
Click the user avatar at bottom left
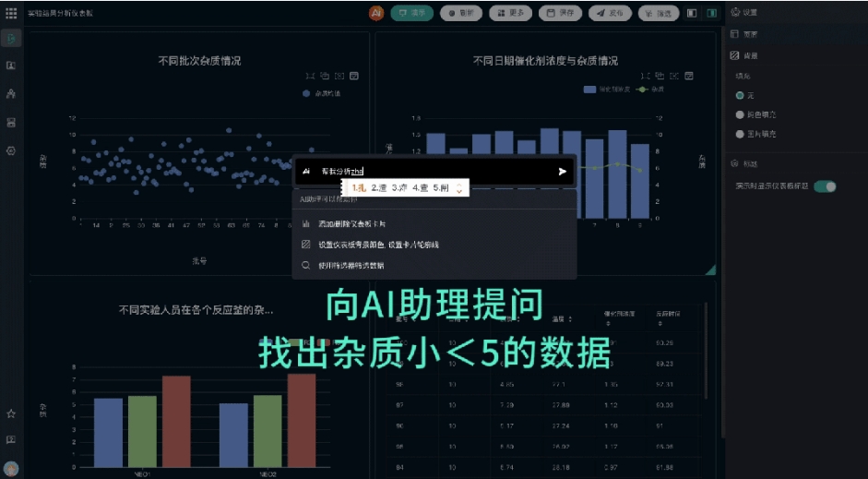11,468
